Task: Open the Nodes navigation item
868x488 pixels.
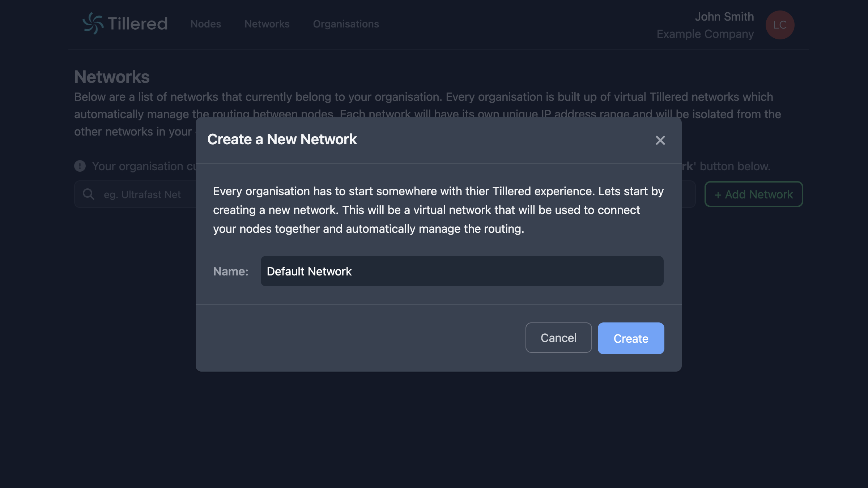Action: [206, 24]
